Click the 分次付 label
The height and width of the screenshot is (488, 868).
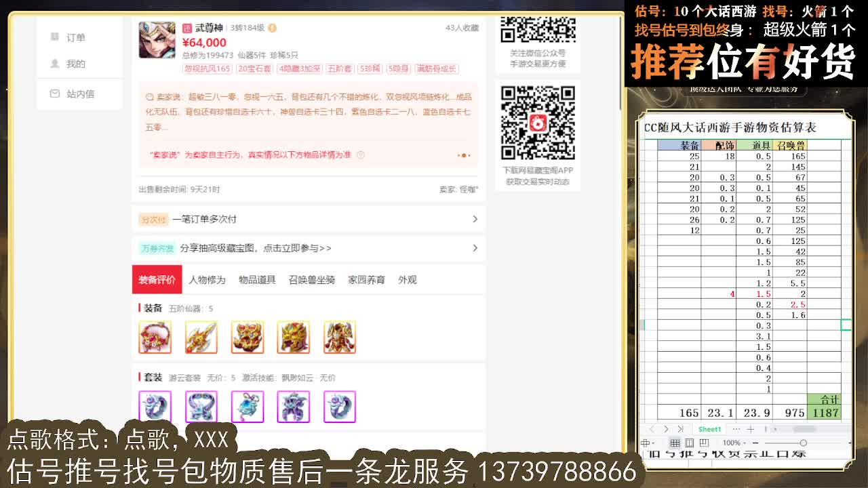[x=153, y=219]
